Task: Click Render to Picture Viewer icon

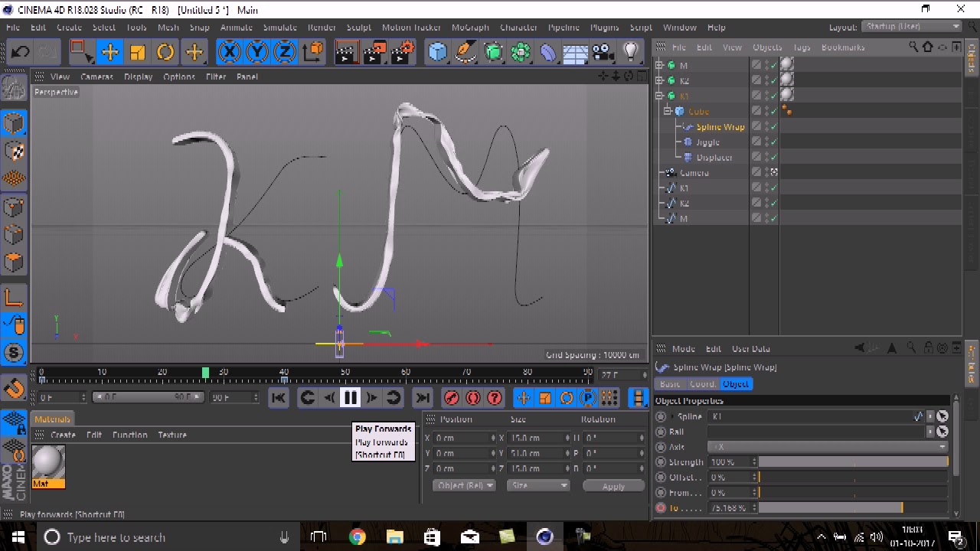Action: pyautogui.click(x=374, y=52)
